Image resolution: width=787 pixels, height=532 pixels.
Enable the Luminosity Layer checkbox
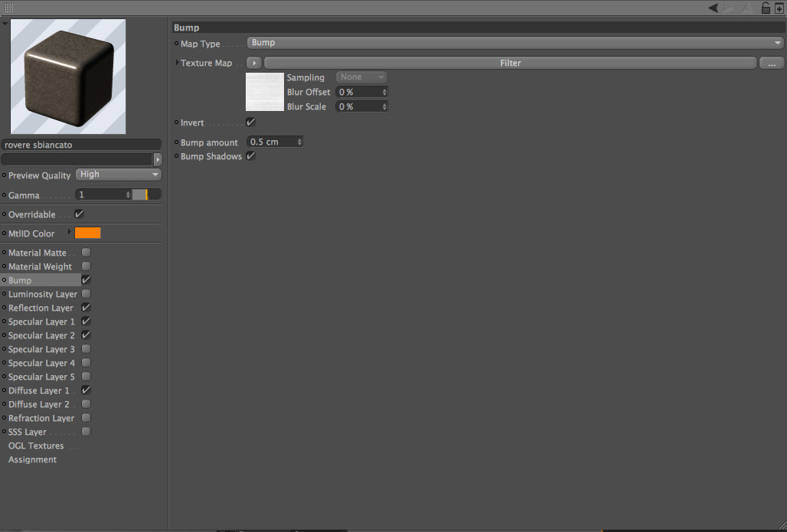[87, 294]
